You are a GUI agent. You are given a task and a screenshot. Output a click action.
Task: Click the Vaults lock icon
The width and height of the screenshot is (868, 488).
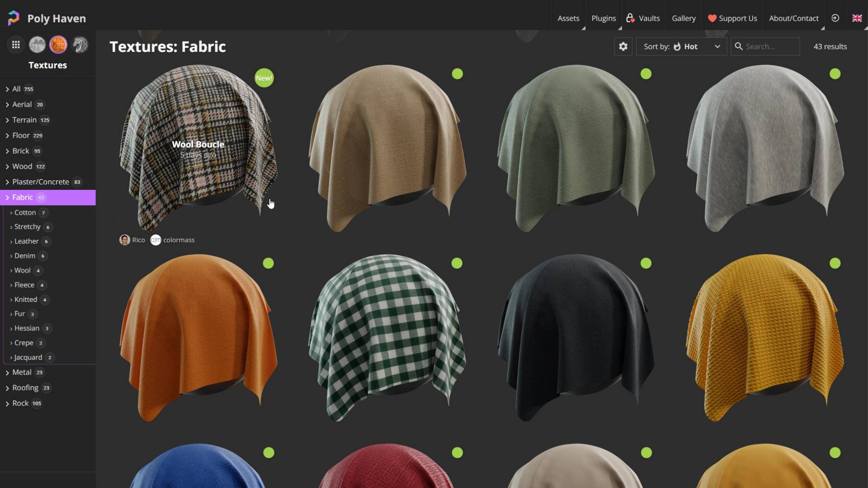tap(630, 18)
